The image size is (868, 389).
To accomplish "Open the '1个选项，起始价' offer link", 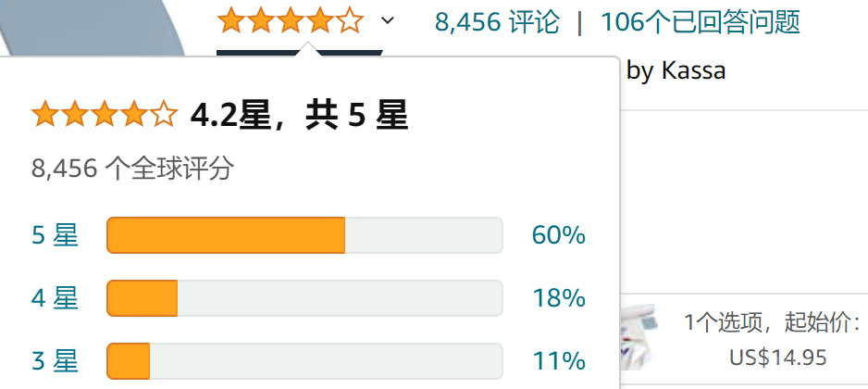I will [772, 322].
